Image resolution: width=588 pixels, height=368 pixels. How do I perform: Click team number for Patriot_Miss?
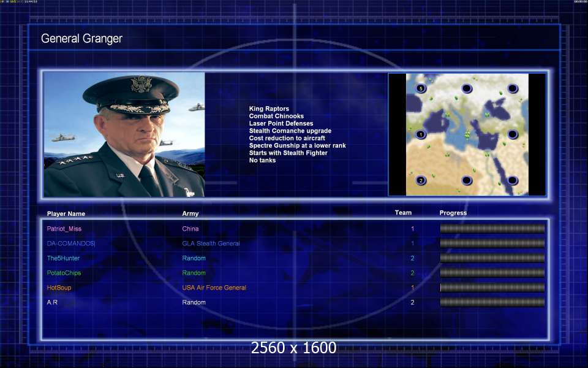click(412, 229)
